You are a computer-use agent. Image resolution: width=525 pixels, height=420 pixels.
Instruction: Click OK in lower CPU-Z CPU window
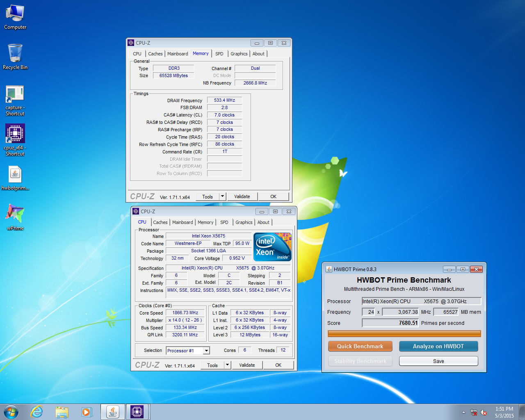(278, 365)
